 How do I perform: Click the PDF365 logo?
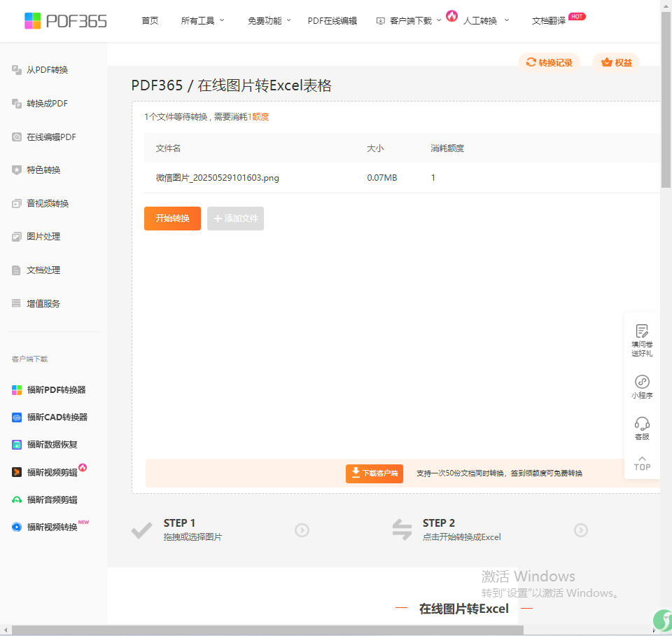point(66,20)
